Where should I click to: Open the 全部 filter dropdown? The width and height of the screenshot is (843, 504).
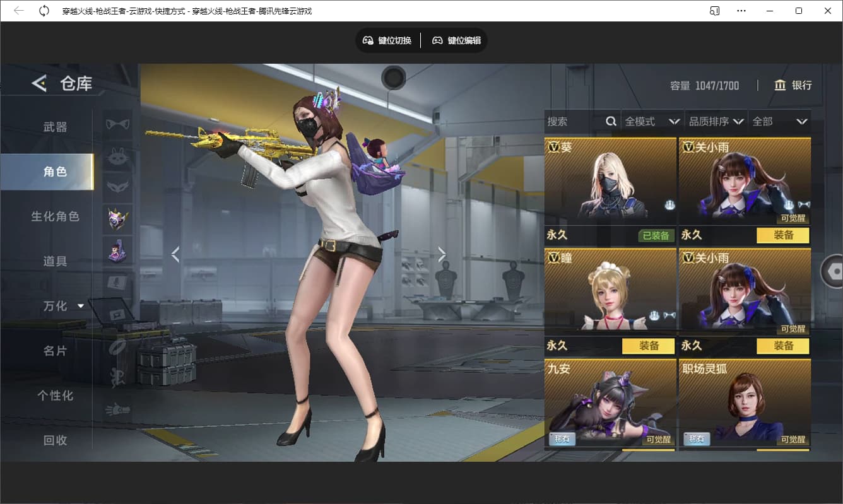[779, 121]
